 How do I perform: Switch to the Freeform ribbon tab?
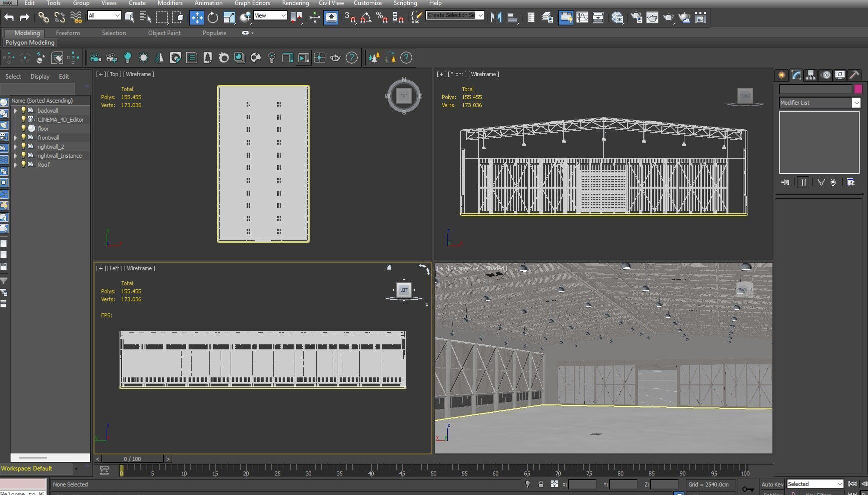pos(68,33)
